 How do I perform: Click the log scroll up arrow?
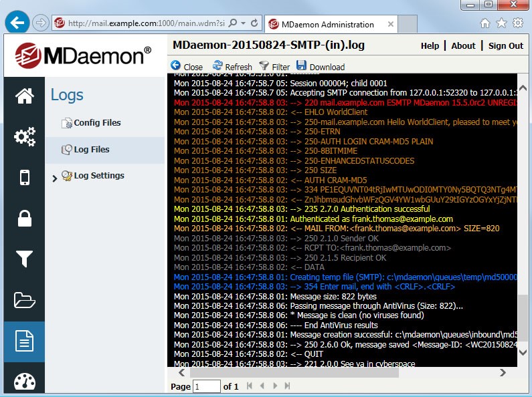(523, 88)
